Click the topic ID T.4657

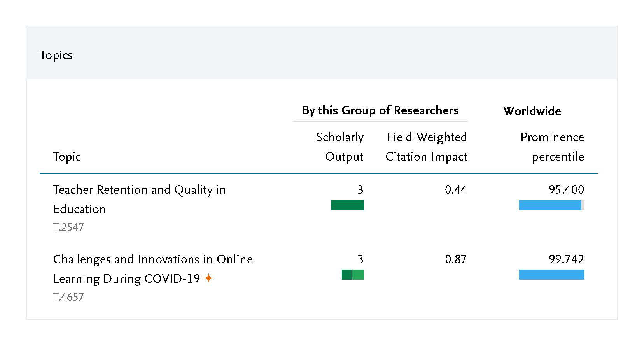[x=68, y=297]
